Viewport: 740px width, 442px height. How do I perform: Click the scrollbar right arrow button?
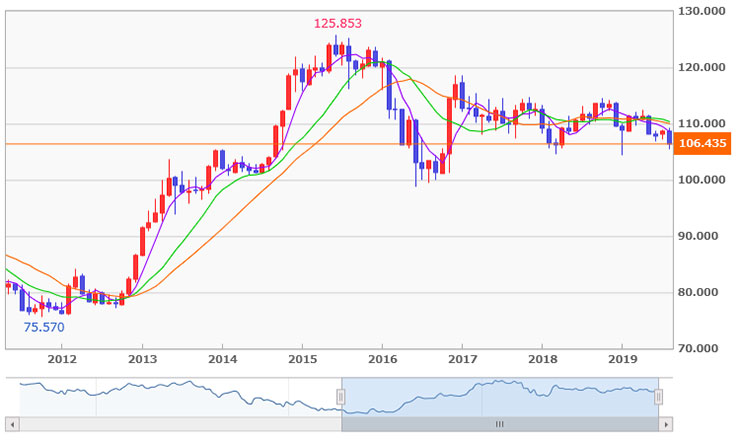coord(666,425)
